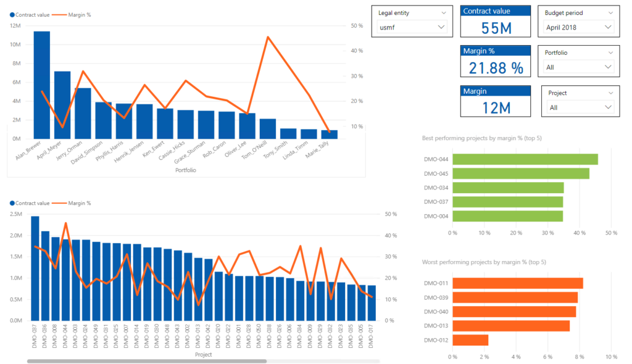Image resolution: width=632 pixels, height=364 pixels.
Task: Toggle filtering by selecting the 55M Contract value card
Action: pos(495,21)
